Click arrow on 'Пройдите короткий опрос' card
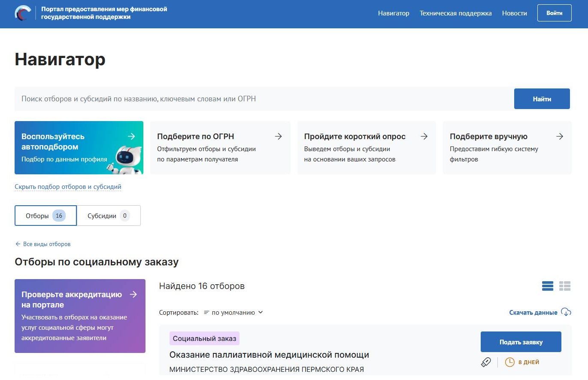Screen dimensions: 588x380 [x=424, y=137]
